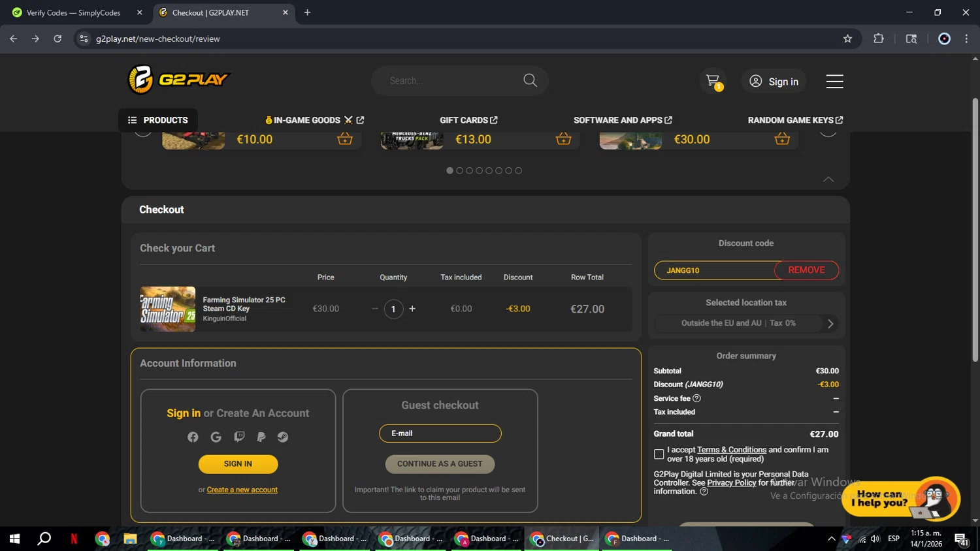Open browser Extensions puzzle icon
Image resolution: width=980 pixels, height=551 pixels.
tap(879, 39)
